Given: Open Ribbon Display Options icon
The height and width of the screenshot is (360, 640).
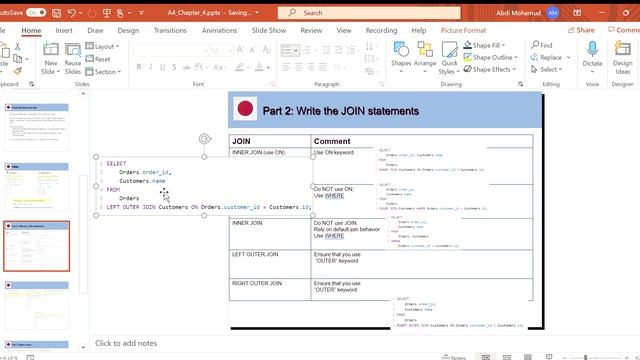Looking at the screenshot, I should coord(577,13).
